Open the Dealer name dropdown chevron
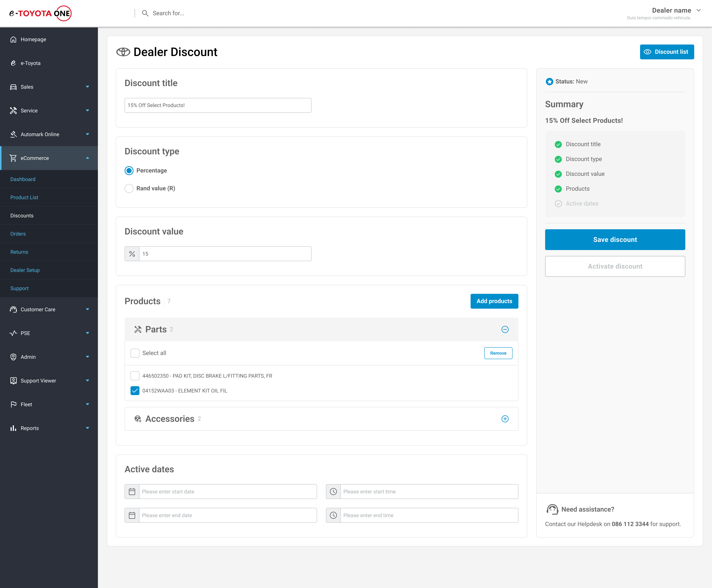This screenshot has width=712, height=588. pyautogui.click(x=698, y=11)
